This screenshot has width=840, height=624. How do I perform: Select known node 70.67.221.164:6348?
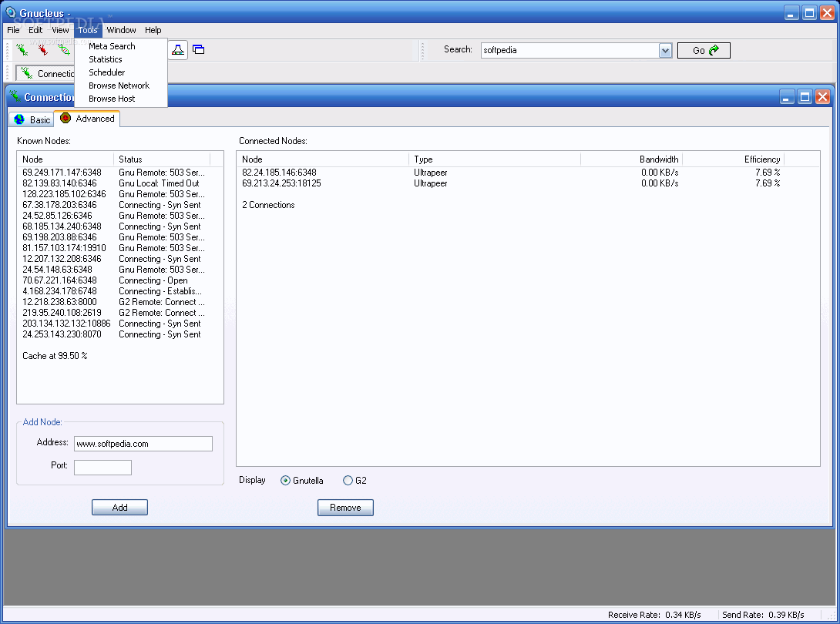pos(59,280)
